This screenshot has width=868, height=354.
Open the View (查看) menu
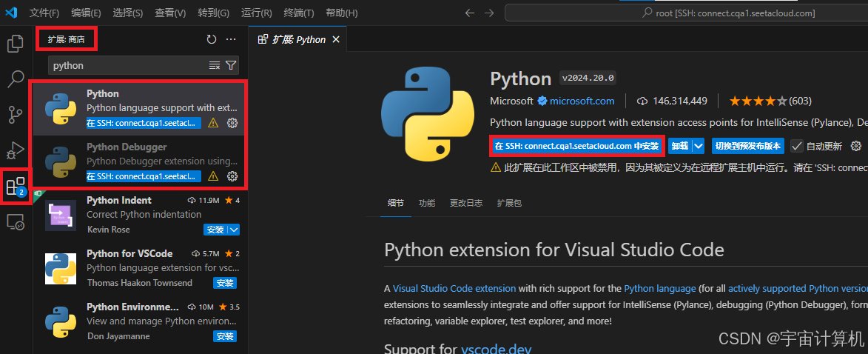[170, 13]
